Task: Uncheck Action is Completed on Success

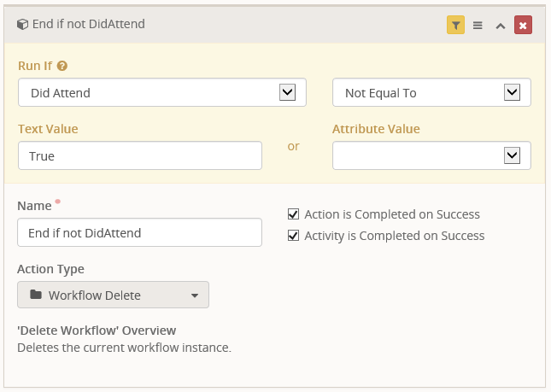Action: click(x=293, y=214)
